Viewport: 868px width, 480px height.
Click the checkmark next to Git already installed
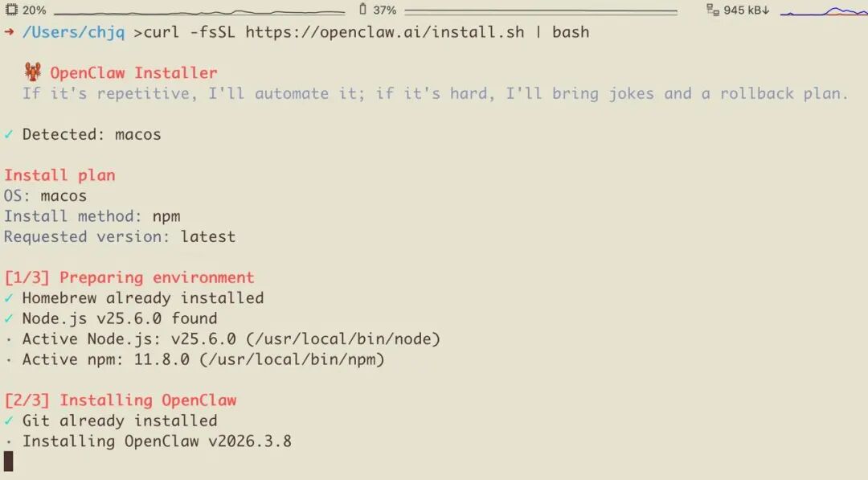click(x=9, y=421)
